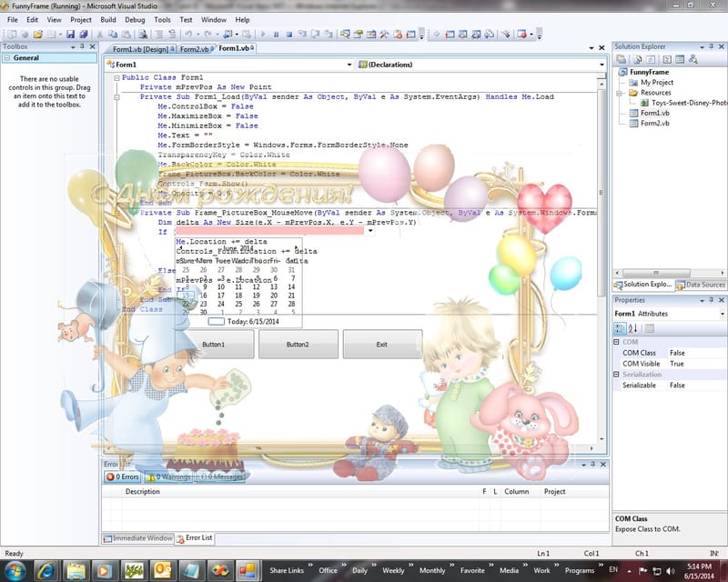This screenshot has width=728, height=582.
Task: Click View Class Diagram icon in Solution Explorer
Action: [693, 59]
